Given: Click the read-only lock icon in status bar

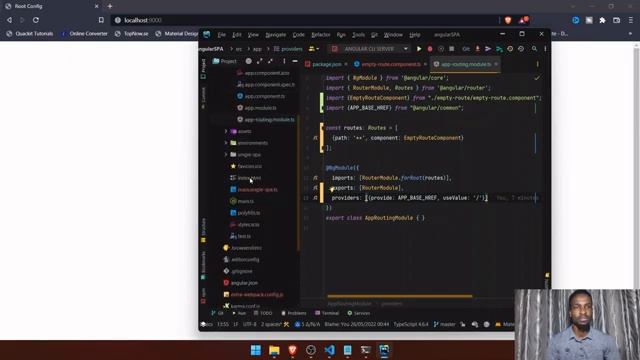Looking at the screenshot, I should coord(463,324).
